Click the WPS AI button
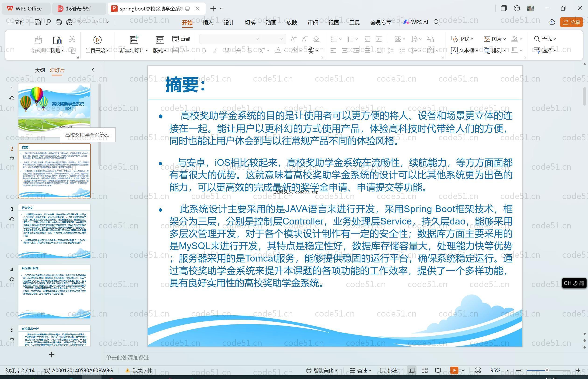The width and height of the screenshot is (588, 379). click(416, 22)
